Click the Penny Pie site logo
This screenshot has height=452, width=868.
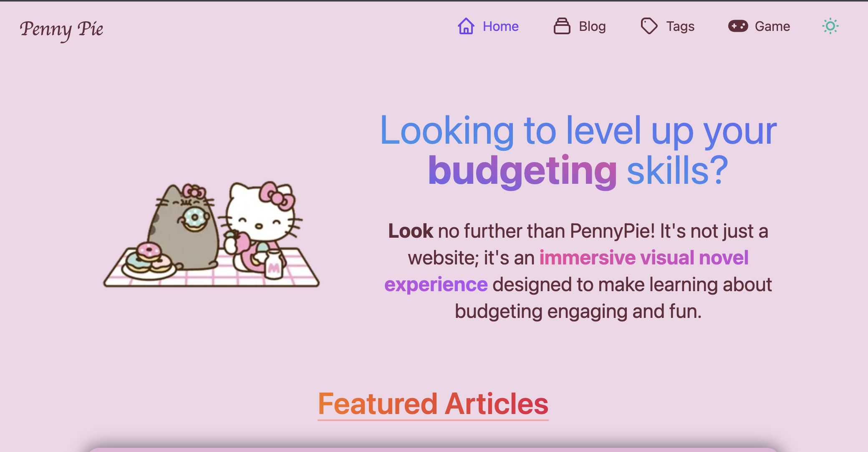61,30
